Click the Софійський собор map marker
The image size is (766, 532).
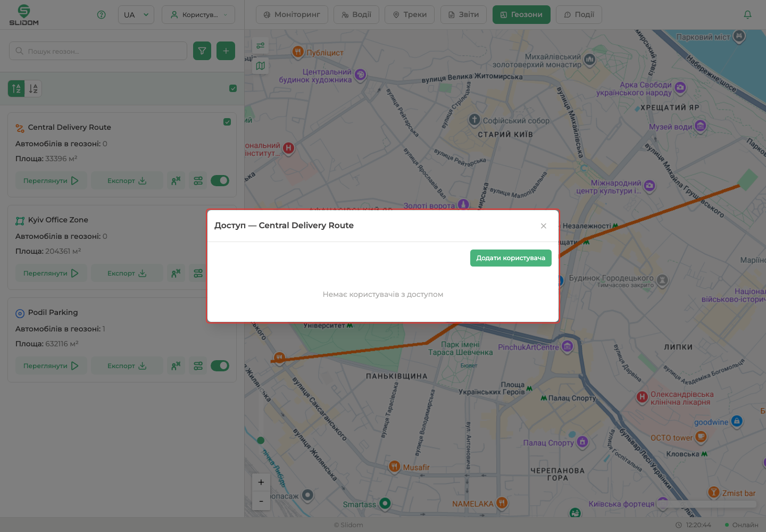click(474, 120)
